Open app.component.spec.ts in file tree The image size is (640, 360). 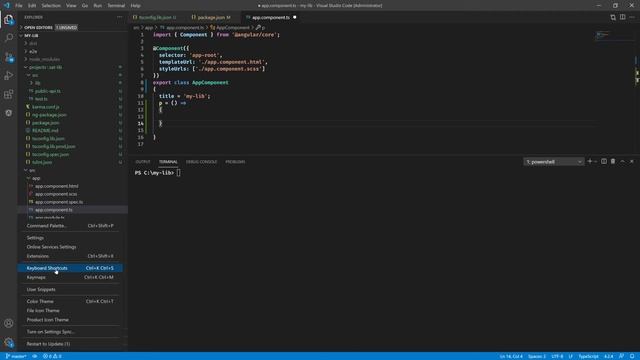point(59,202)
